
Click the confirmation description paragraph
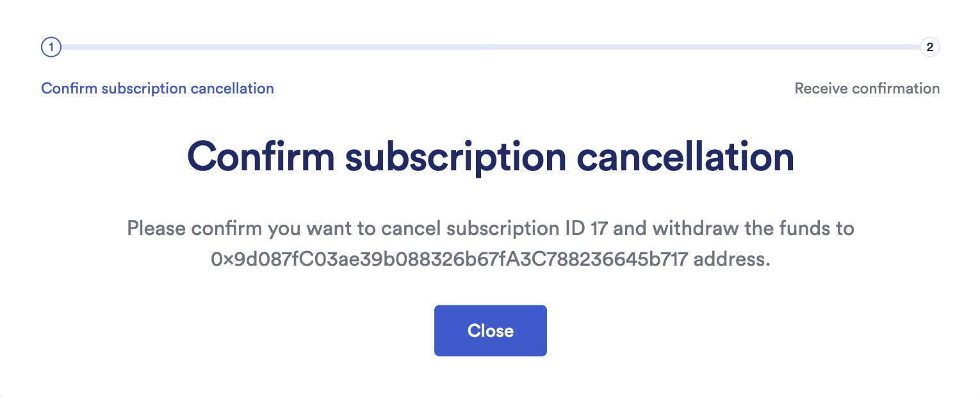pos(490,243)
